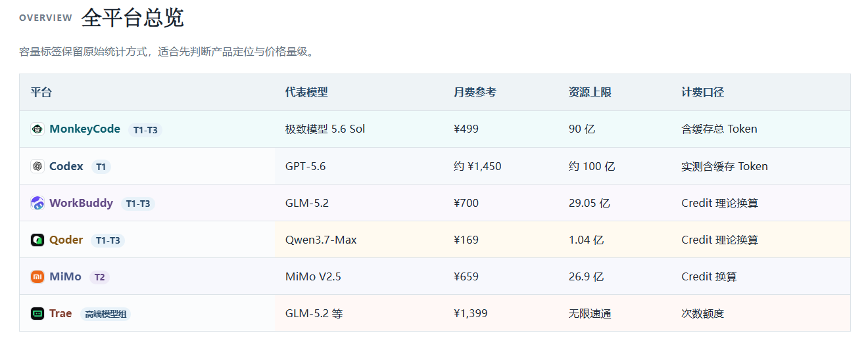Click the 代表模型 column header
This screenshot has width=868, height=350.
pos(306,92)
